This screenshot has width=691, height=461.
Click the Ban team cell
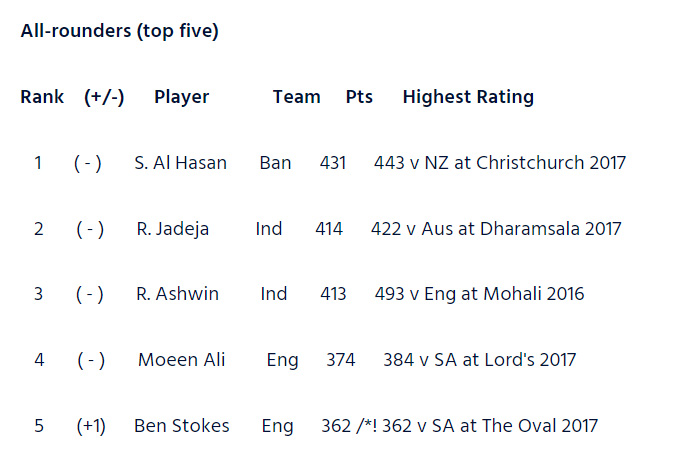coord(275,162)
